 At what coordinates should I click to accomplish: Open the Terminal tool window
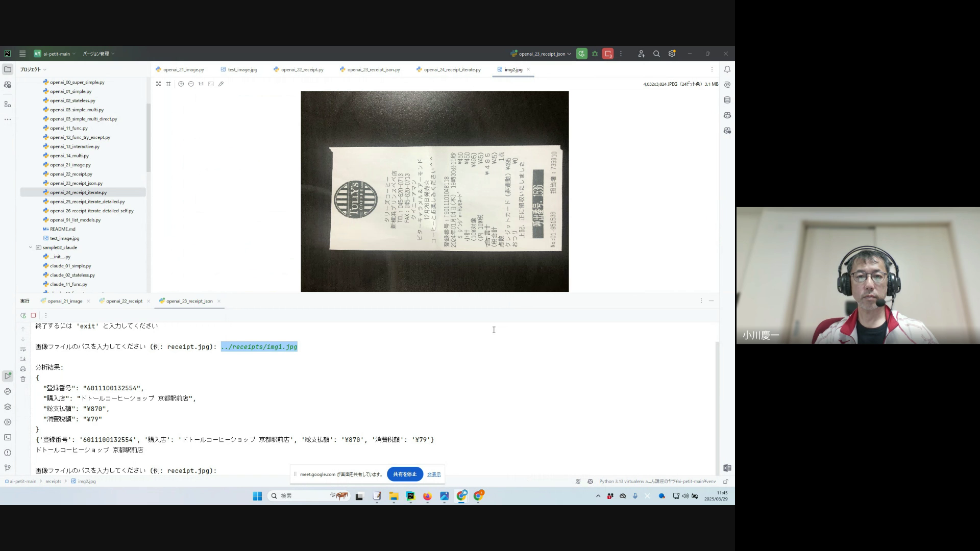click(x=8, y=437)
